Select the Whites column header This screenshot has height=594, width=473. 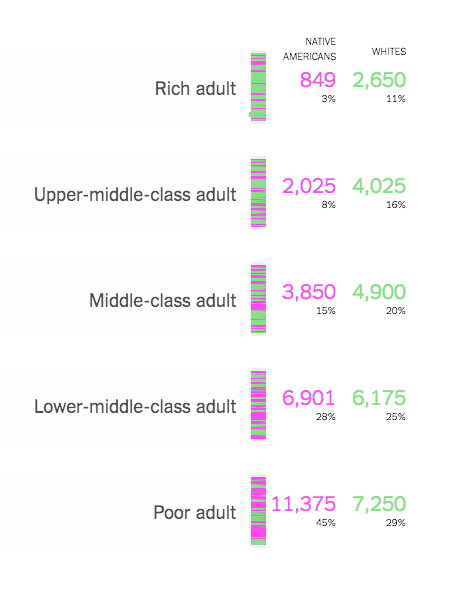[389, 52]
